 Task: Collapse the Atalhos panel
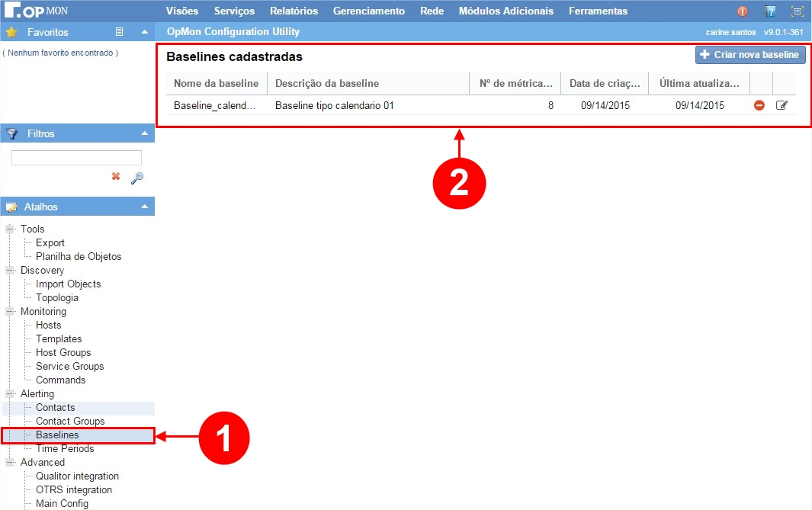click(x=145, y=207)
